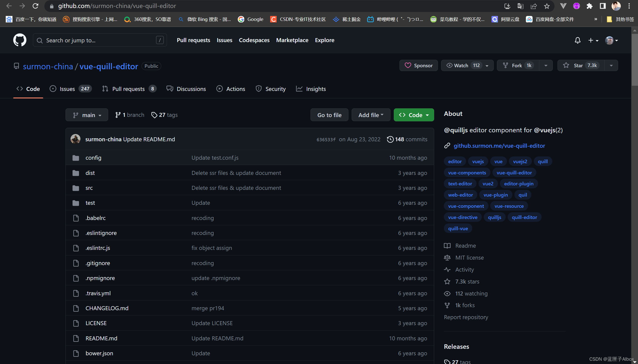This screenshot has width=638, height=364.
Task: Click the Sponsor heart button
Action: coord(418,66)
